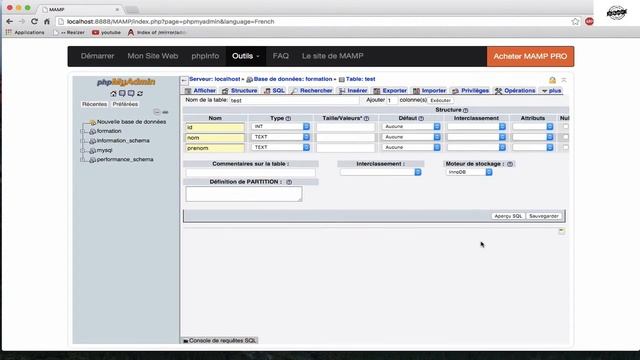
Task: Open the Applications bookmark icon
Action: pyautogui.click(x=9, y=32)
